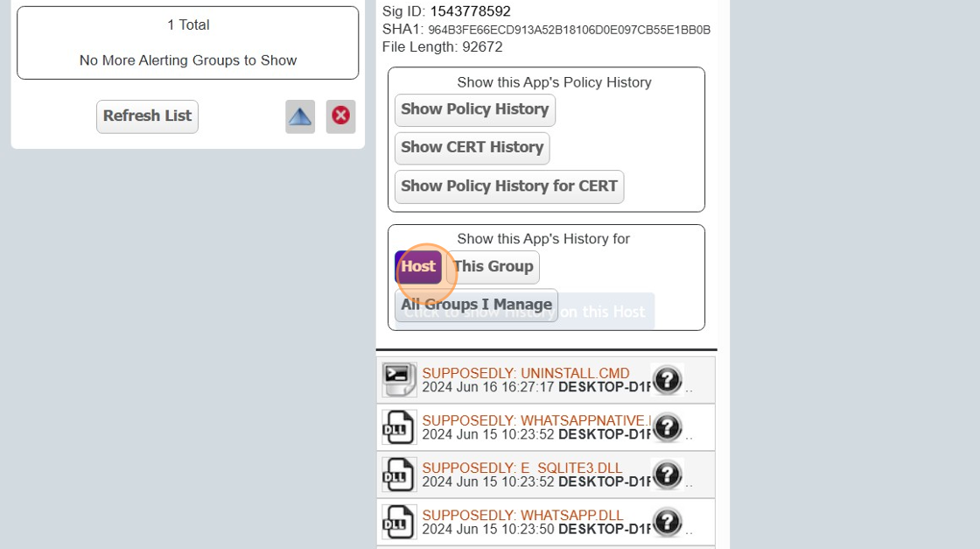Click the question mark icon for WHATSAPP.DLL
The height and width of the screenshot is (549, 980).
pos(668,522)
